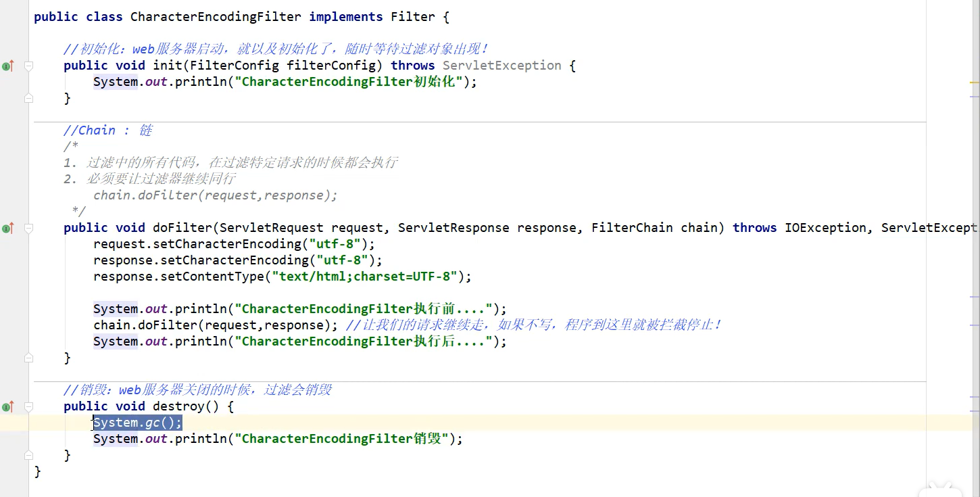Click the comment //让我们的请求继续走
This screenshot has width=980, height=497.
534,325
